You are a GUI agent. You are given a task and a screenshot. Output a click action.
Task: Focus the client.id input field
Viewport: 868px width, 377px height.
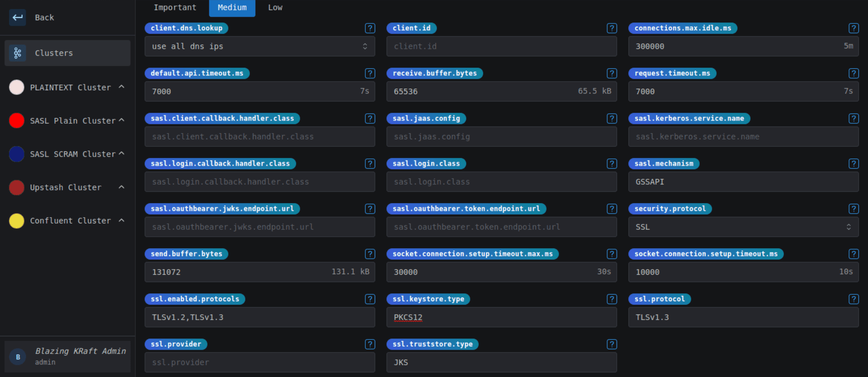[x=502, y=46]
